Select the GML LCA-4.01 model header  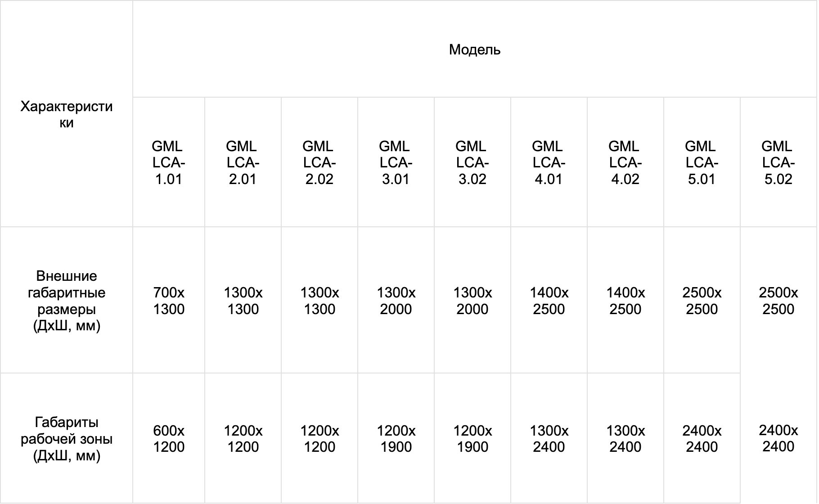[x=549, y=162]
